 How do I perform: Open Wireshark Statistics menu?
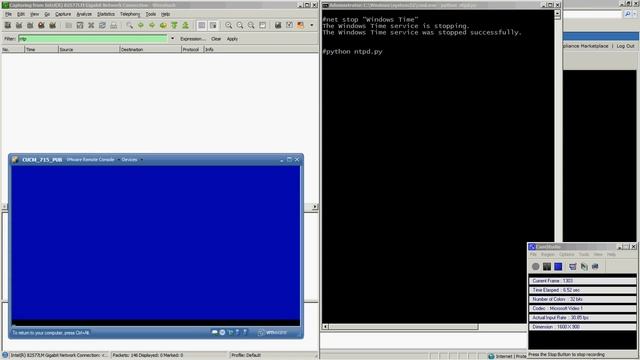[x=106, y=14]
